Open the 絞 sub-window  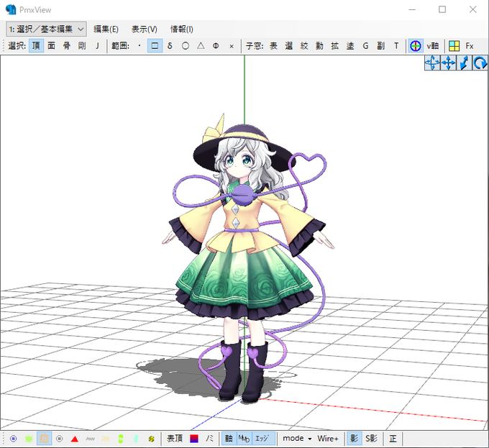(x=304, y=46)
